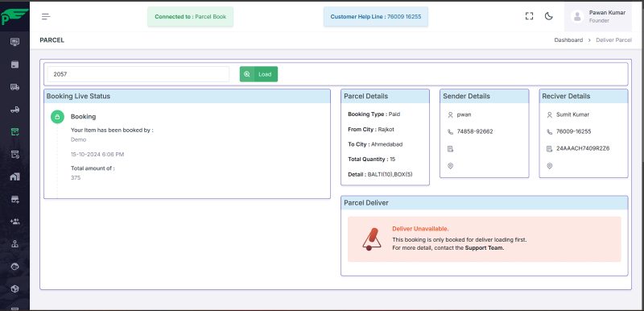Click the receiver person icon next to Sumit Kumar
This screenshot has height=311, width=644.
550,115
